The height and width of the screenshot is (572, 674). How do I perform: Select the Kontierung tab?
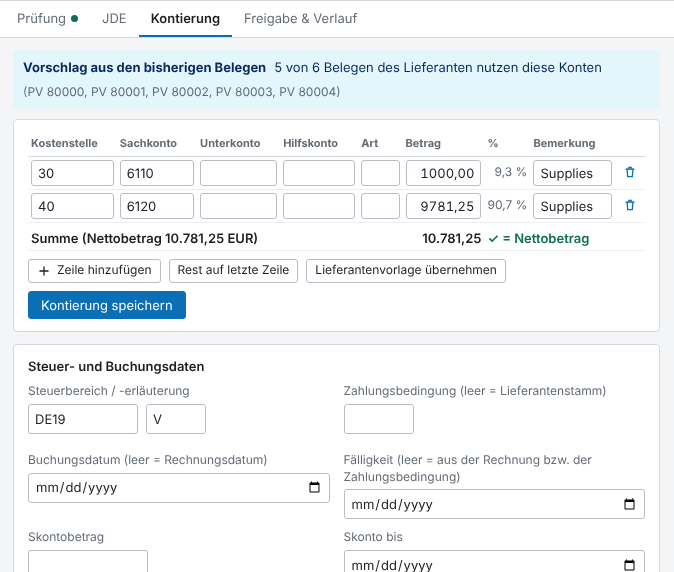(x=185, y=18)
